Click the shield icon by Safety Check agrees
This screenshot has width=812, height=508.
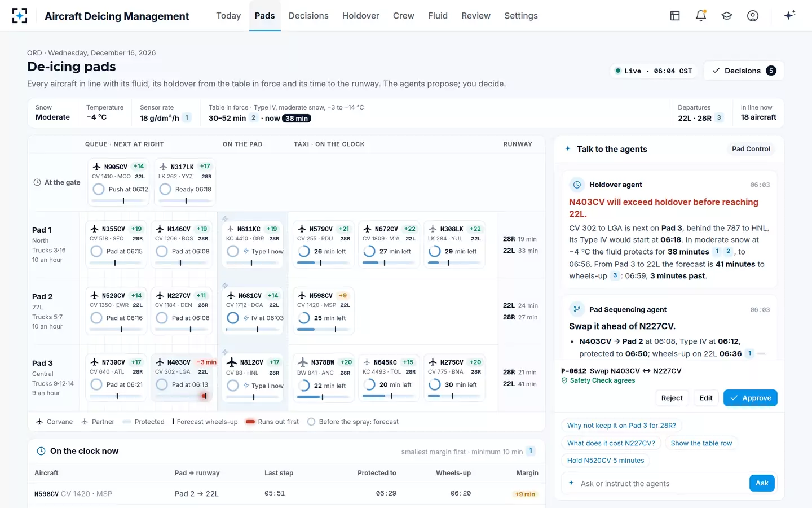click(564, 380)
